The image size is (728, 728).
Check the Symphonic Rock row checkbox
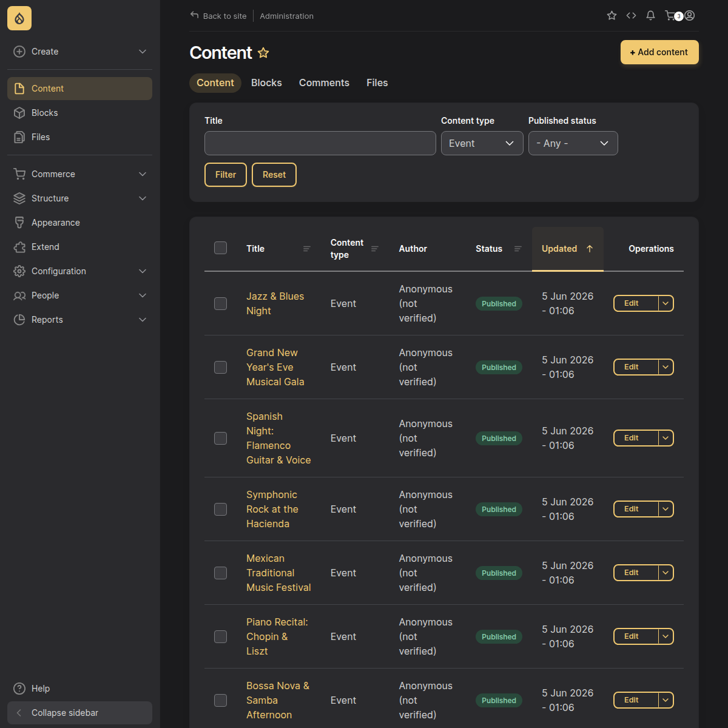(221, 509)
